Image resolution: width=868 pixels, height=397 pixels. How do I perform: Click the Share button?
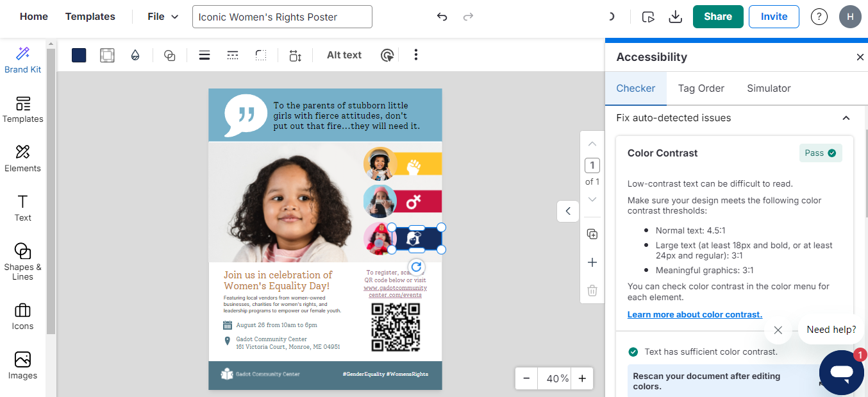[x=718, y=17]
